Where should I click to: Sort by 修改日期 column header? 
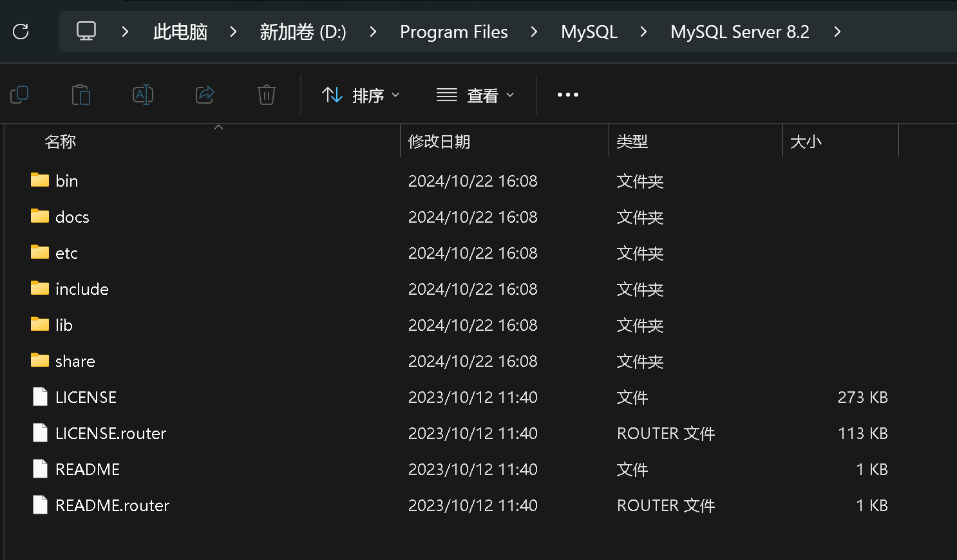(439, 142)
